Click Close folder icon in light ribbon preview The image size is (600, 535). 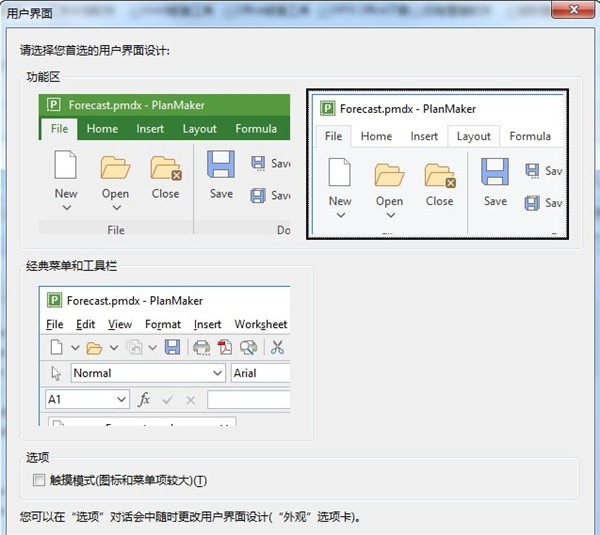click(x=440, y=175)
